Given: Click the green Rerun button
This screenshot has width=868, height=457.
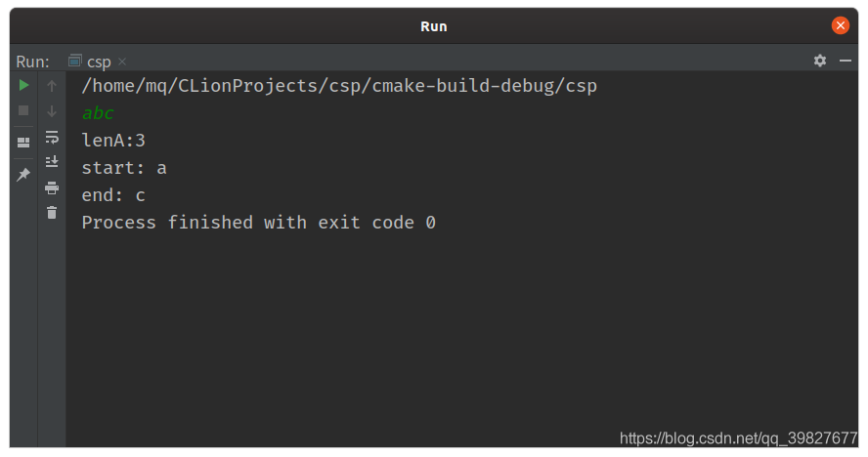Looking at the screenshot, I should coord(23,86).
